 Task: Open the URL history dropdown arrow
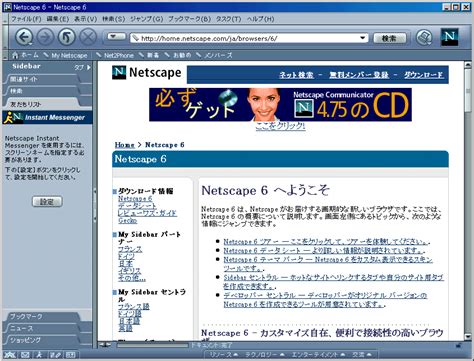click(x=363, y=38)
